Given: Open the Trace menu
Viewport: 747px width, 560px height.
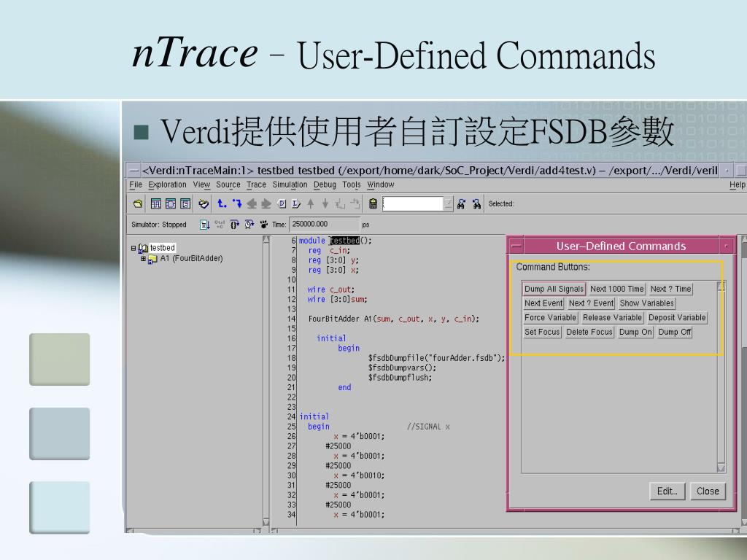Looking at the screenshot, I should coord(256,184).
